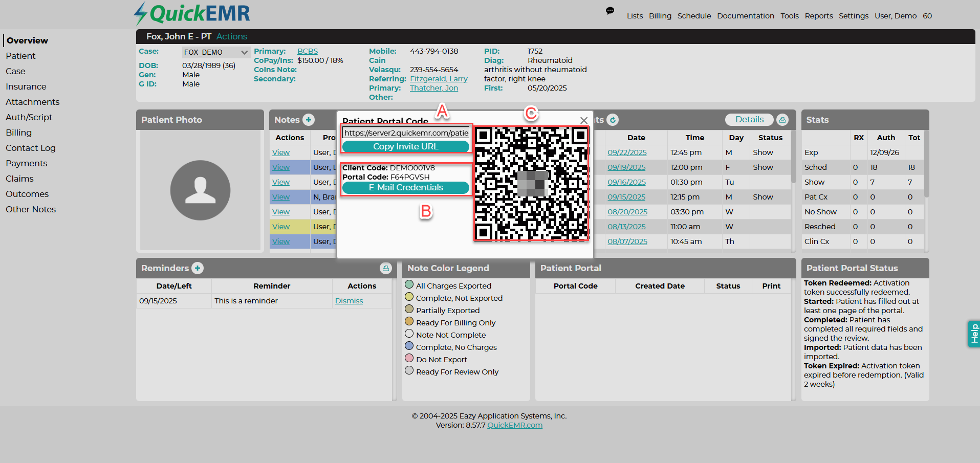Viewport: 980px width, 463px height.
Task: Click the Complete, No Charges color circle
Action: 409,346
